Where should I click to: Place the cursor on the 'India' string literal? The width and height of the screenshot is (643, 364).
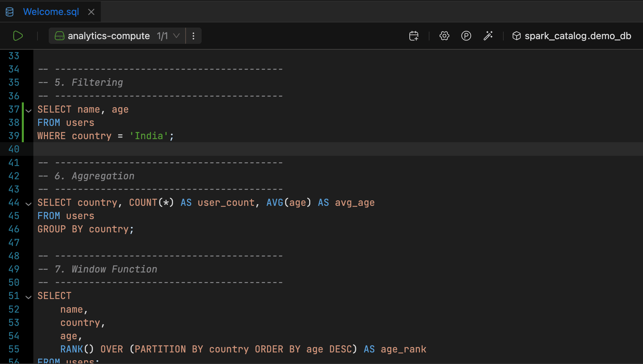click(x=149, y=136)
